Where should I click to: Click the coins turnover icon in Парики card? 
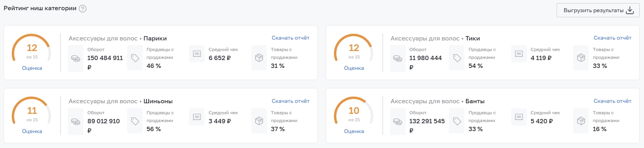[x=76, y=58]
